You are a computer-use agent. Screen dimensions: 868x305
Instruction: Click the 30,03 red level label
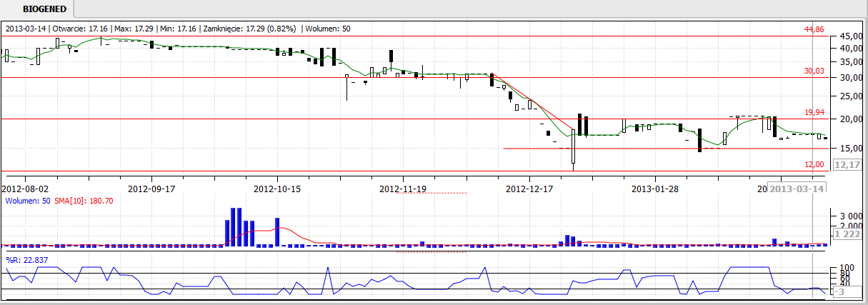[814, 71]
